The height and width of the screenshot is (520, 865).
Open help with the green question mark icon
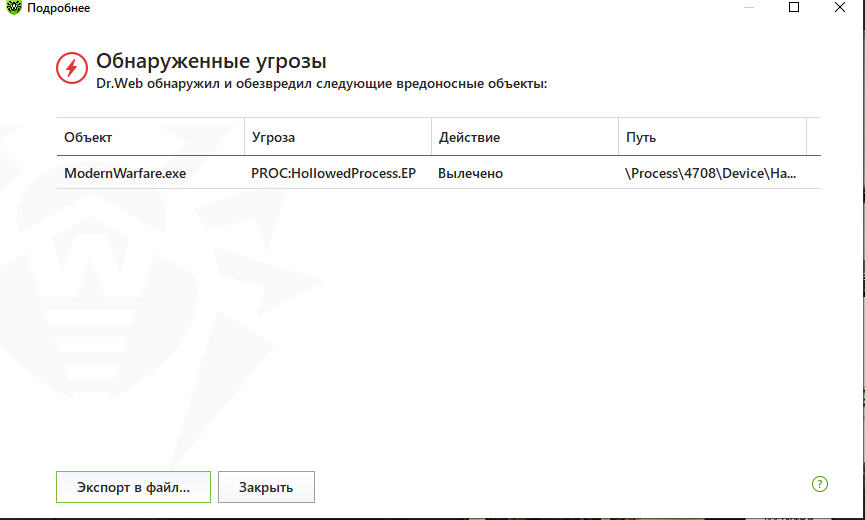coord(820,484)
